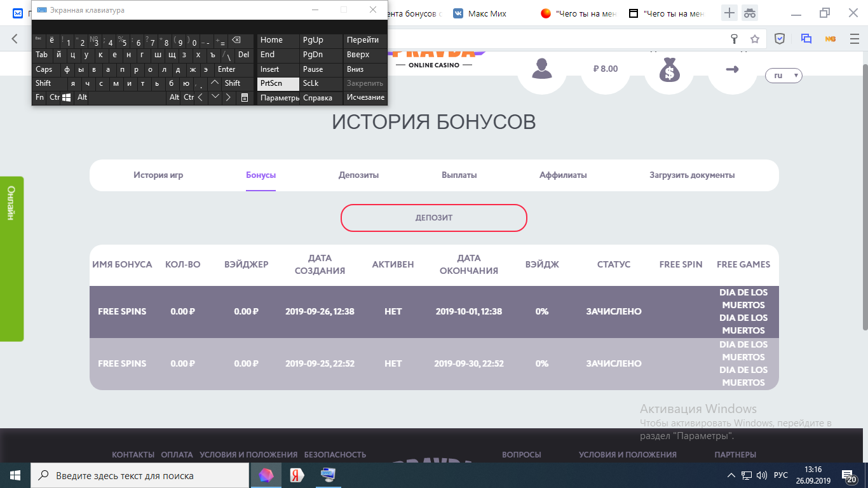Image resolution: width=868 pixels, height=488 pixels.
Task: Click the user profile icon
Action: point(541,69)
